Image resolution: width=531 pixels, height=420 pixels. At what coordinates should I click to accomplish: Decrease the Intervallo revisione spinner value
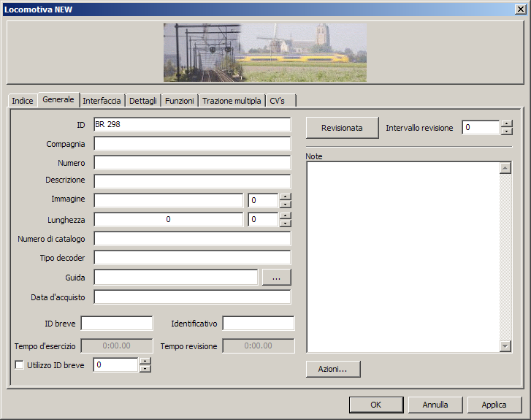pyautogui.click(x=507, y=131)
